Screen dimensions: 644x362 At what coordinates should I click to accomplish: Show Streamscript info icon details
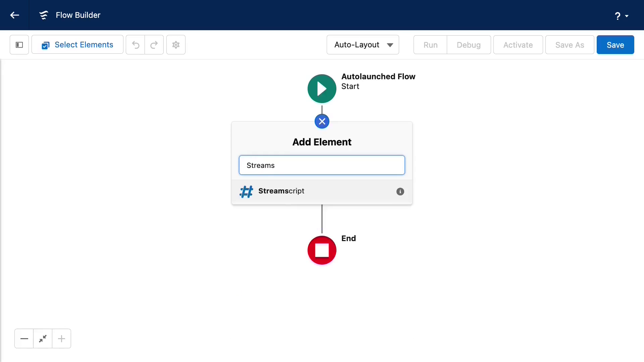tap(400, 191)
